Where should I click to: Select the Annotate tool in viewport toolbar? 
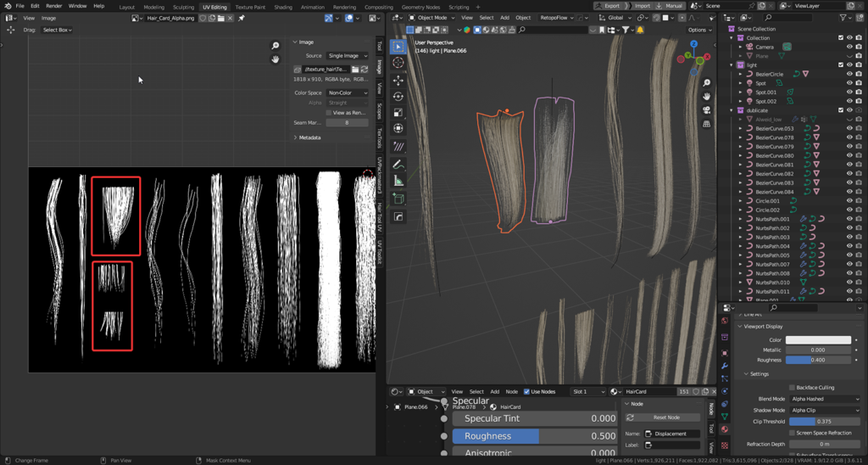pyautogui.click(x=398, y=164)
